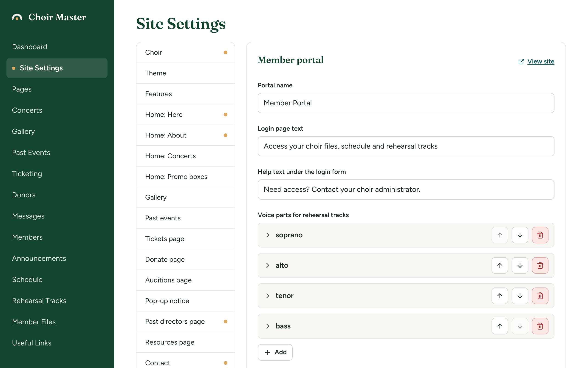Open the Auditions page section
This screenshot has width=588, height=368.
coord(185,280)
